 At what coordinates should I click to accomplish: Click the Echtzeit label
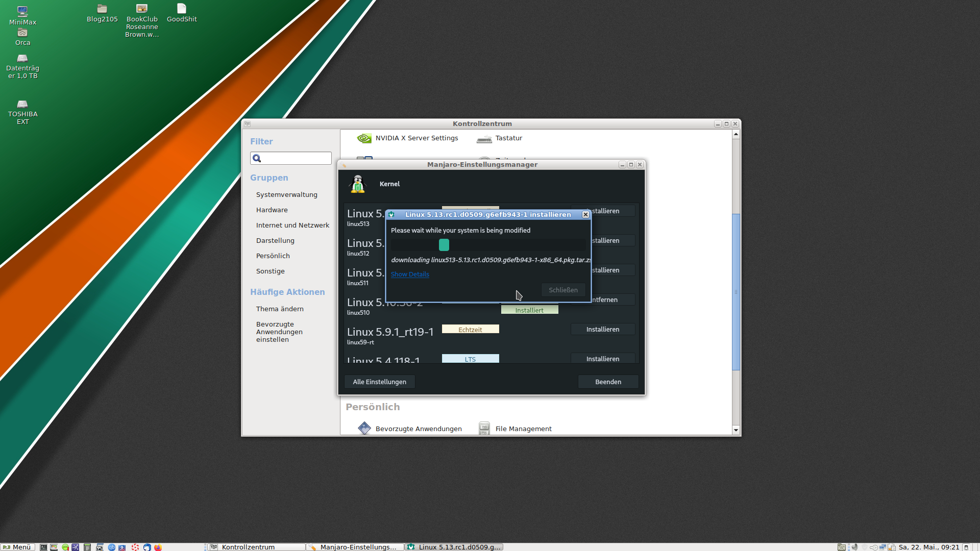[x=470, y=330]
